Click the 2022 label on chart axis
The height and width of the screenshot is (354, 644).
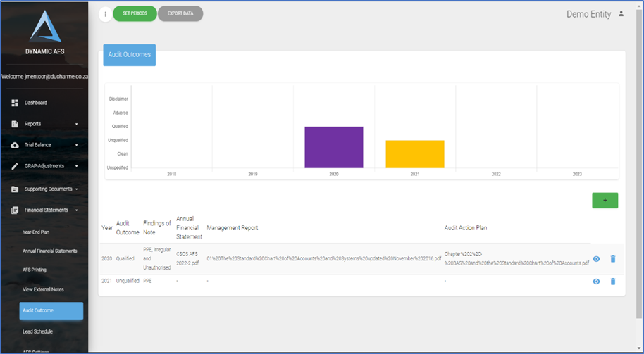[x=496, y=175]
